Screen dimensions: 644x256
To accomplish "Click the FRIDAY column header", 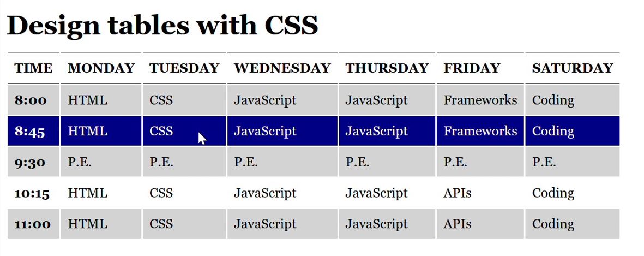I will click(471, 68).
